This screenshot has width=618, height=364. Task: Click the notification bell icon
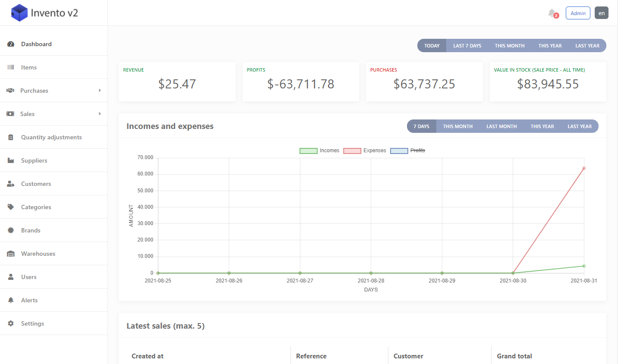552,13
